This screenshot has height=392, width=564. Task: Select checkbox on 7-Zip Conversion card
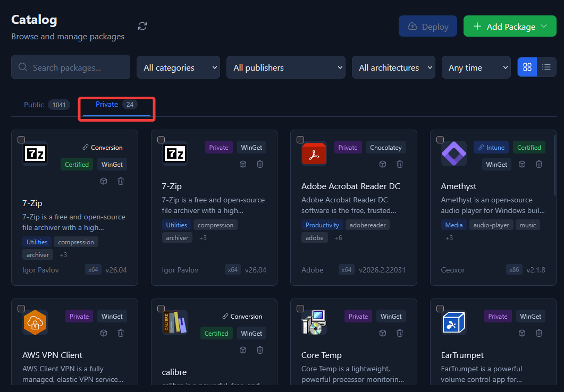(x=21, y=139)
